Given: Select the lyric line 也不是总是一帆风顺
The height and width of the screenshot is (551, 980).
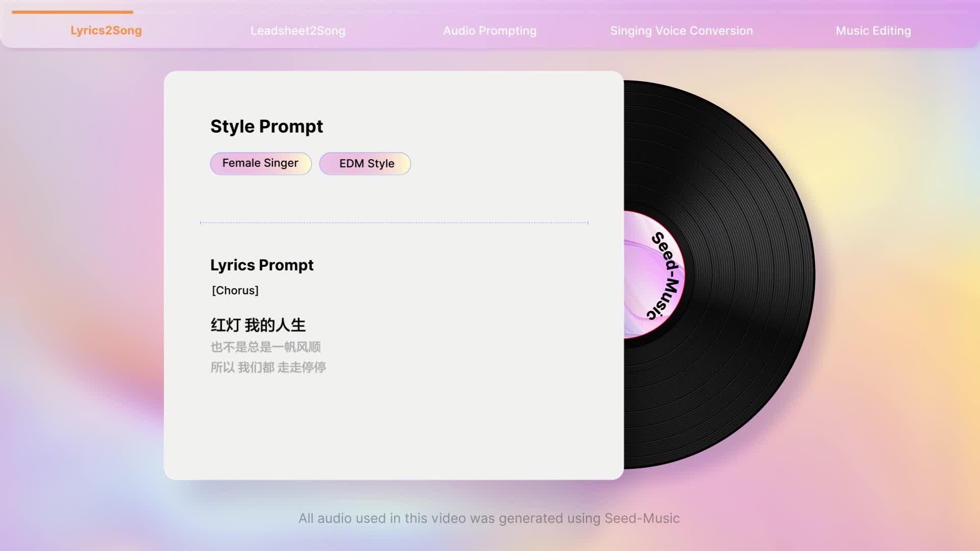Looking at the screenshot, I should 267,346.
